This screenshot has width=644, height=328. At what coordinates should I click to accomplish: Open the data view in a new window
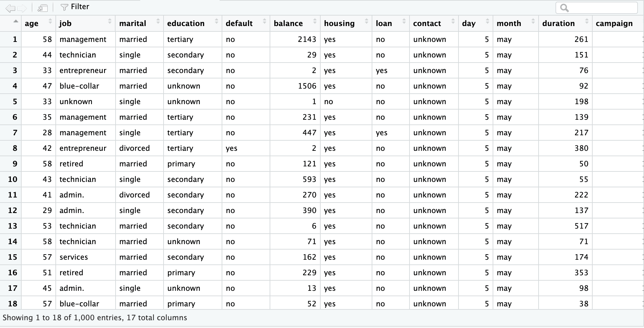[42, 7]
